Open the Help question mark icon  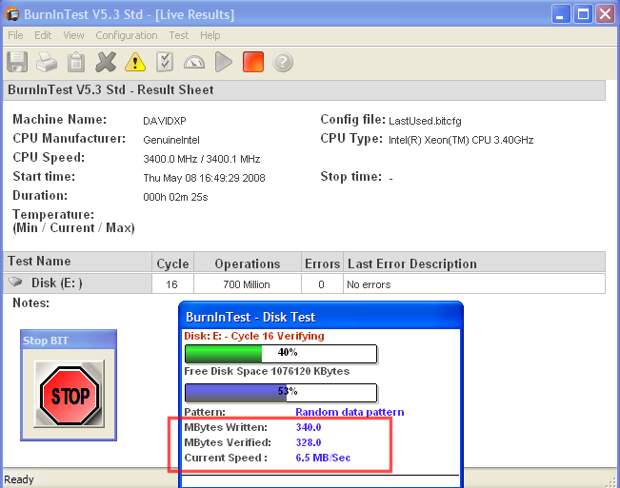click(283, 62)
